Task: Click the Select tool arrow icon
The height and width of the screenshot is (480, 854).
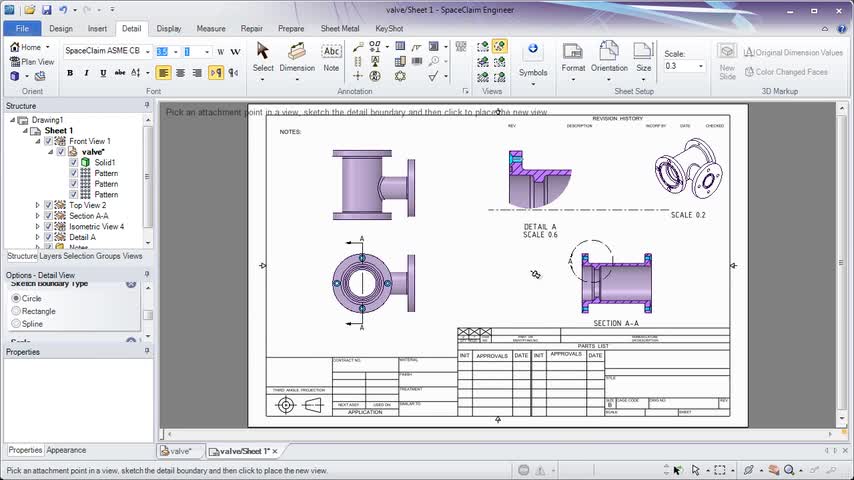Action: point(263,51)
